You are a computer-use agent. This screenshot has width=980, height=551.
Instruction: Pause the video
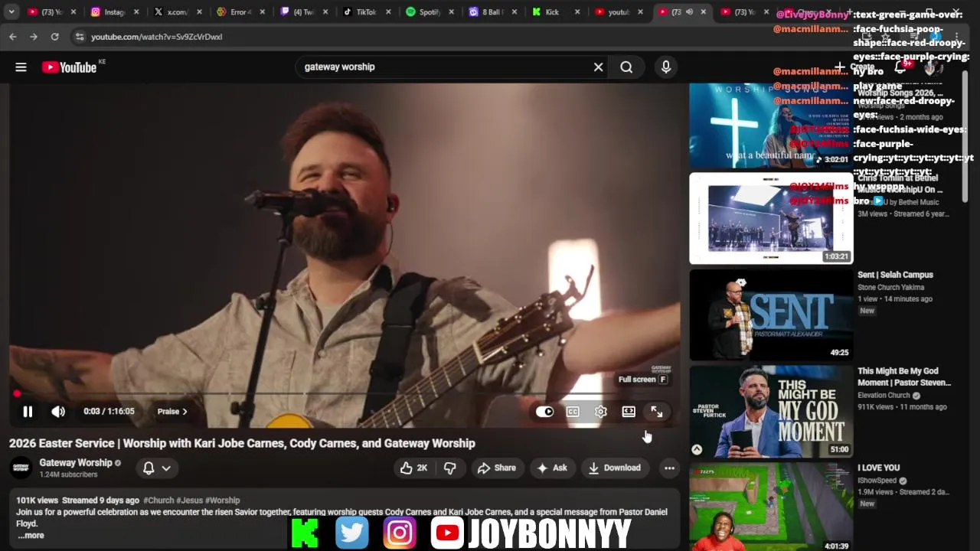(x=28, y=412)
